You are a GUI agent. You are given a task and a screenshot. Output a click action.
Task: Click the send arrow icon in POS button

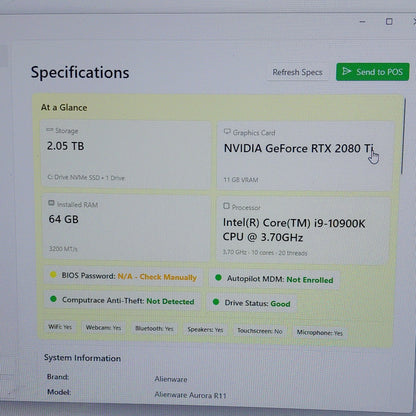click(x=347, y=71)
